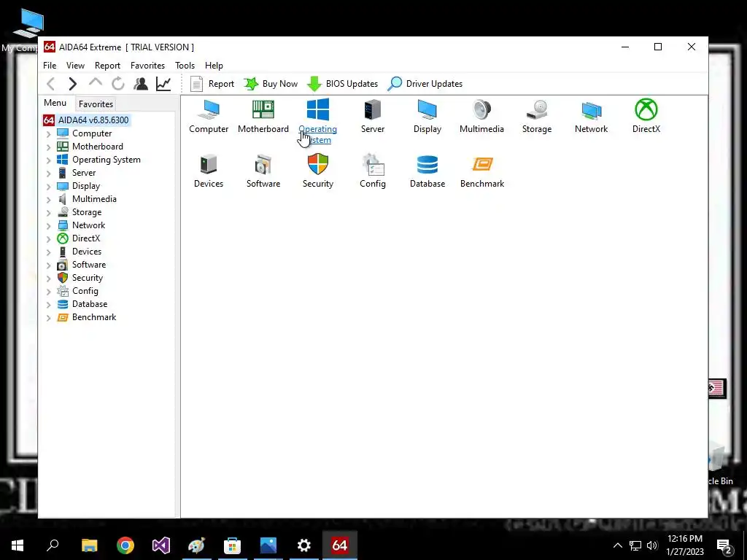
Task: Expand the DirectX tree node
Action: pyautogui.click(x=49, y=239)
